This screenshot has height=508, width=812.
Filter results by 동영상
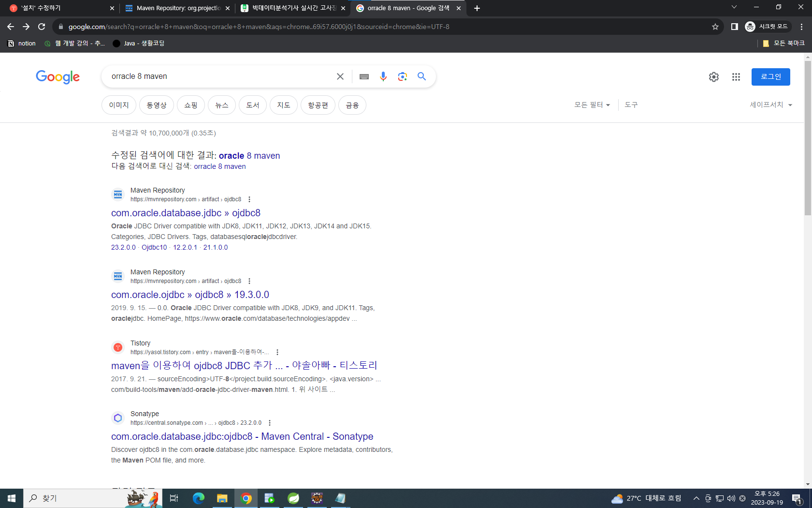tap(157, 105)
